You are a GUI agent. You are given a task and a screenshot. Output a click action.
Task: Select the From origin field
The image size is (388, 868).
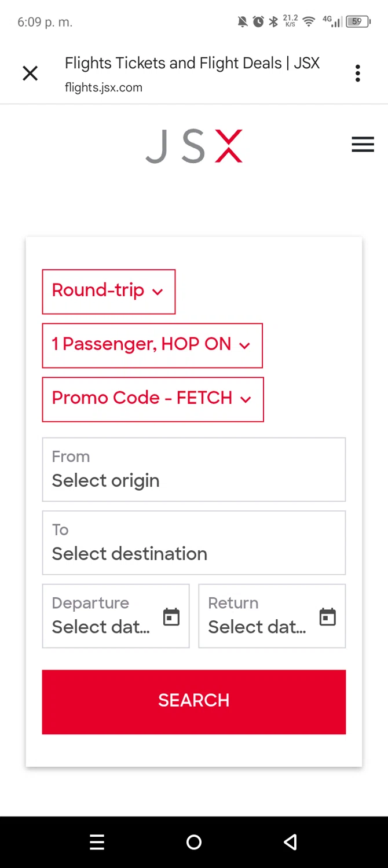(x=194, y=470)
